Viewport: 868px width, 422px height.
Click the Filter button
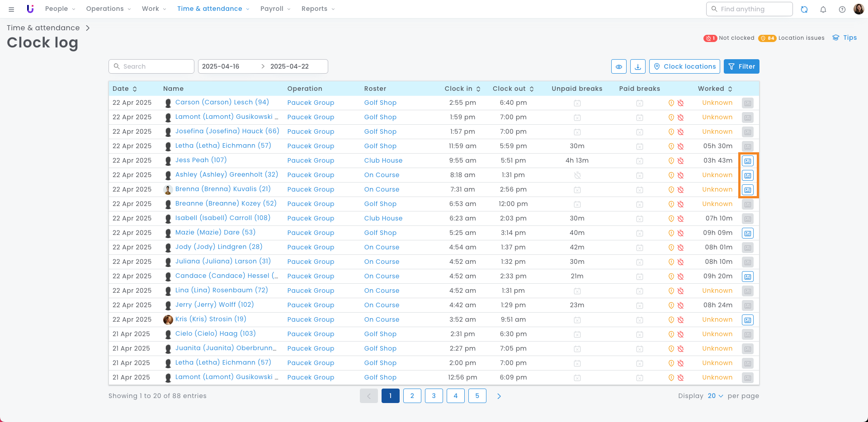(741, 66)
